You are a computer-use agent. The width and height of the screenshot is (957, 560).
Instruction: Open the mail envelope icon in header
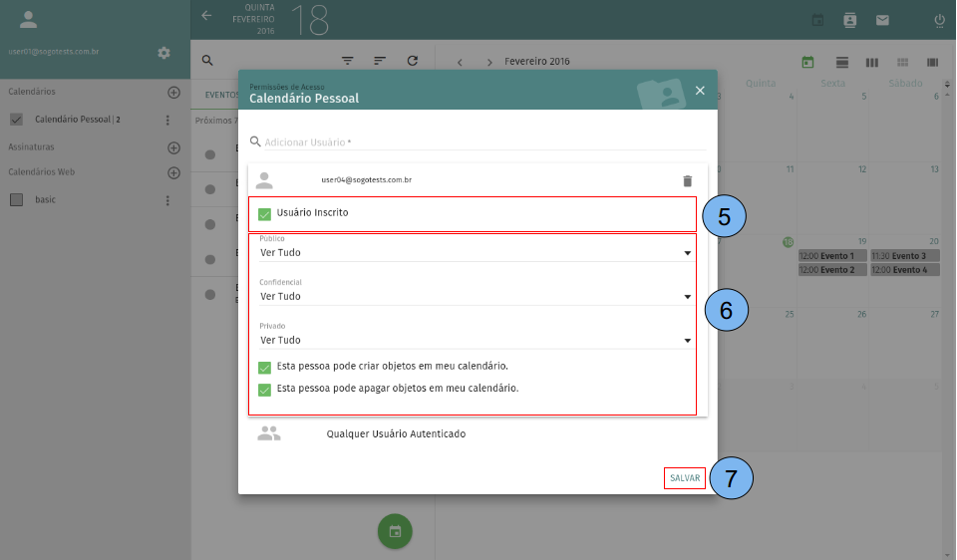pyautogui.click(x=882, y=20)
